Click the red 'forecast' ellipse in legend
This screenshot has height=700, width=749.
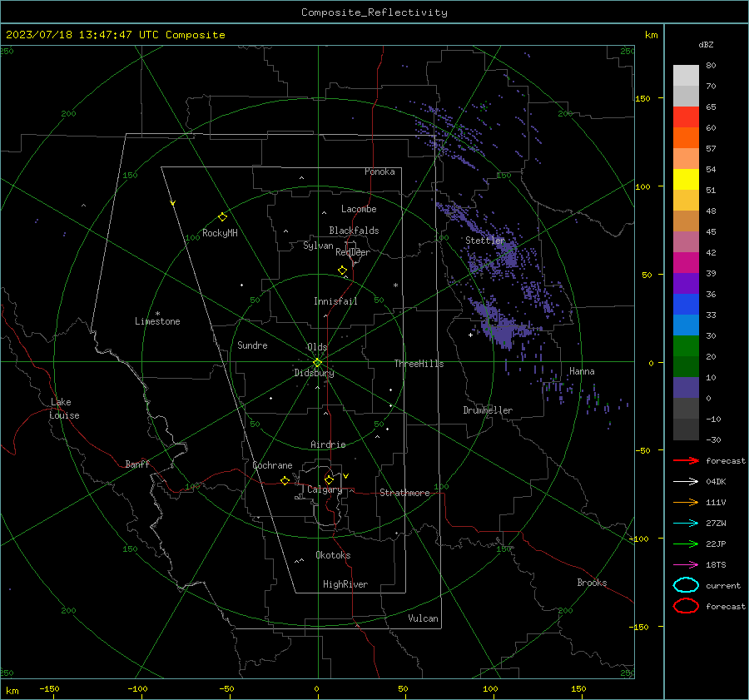point(686,606)
